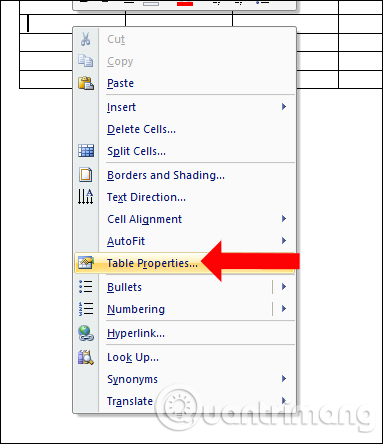Viewport: 383px width, 444px height.
Task: Toggle Bullets using the bullet list icon
Action: [86, 287]
